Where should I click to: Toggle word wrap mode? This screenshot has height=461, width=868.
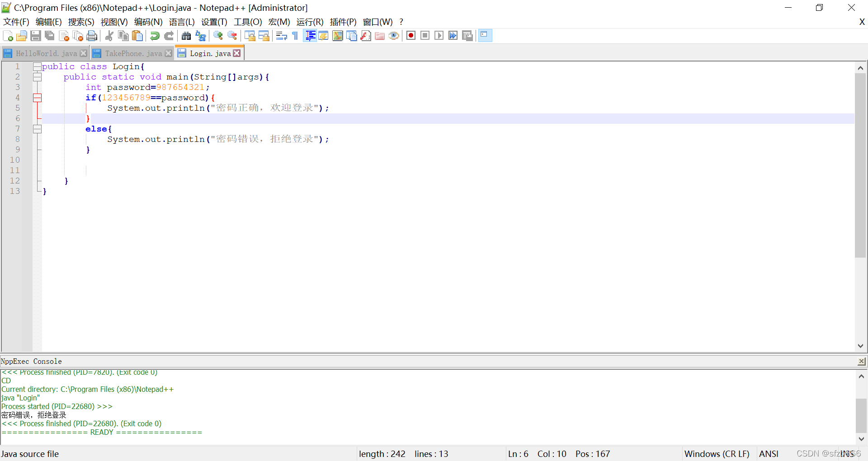pyautogui.click(x=281, y=36)
